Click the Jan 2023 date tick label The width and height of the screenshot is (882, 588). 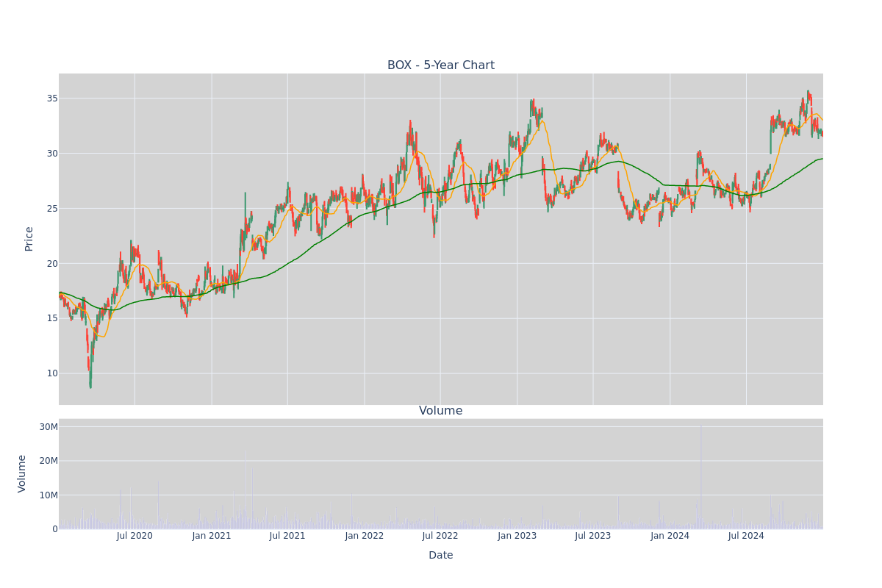(517, 536)
